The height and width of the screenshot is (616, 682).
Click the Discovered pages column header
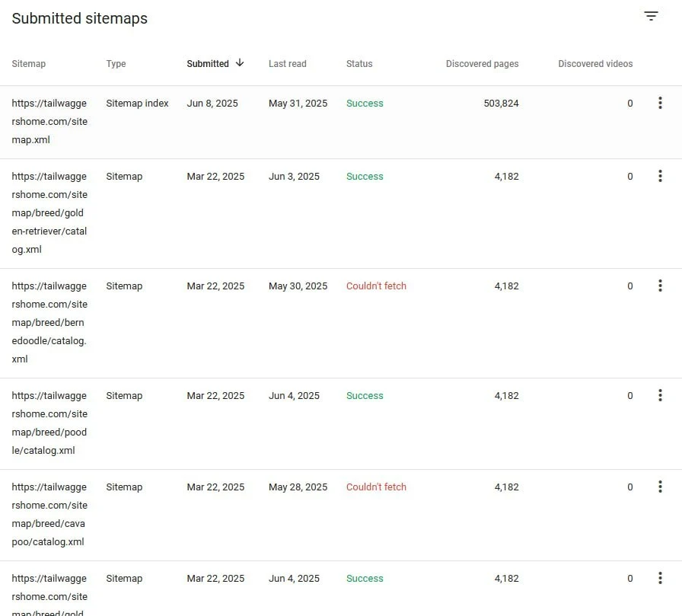click(482, 64)
